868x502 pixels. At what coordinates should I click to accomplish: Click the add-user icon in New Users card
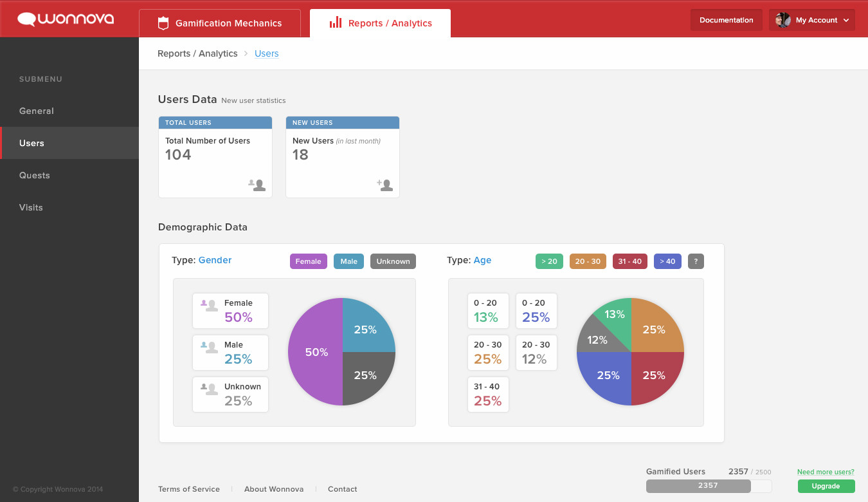tap(384, 185)
